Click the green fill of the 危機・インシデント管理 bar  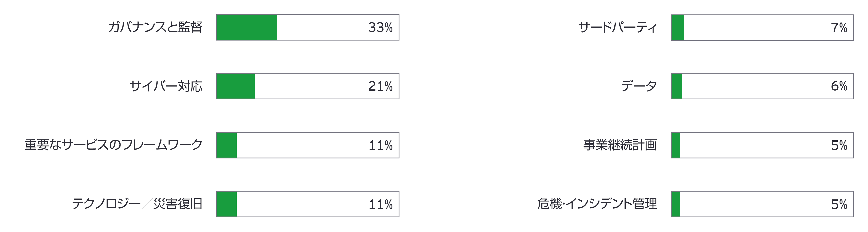676,204
